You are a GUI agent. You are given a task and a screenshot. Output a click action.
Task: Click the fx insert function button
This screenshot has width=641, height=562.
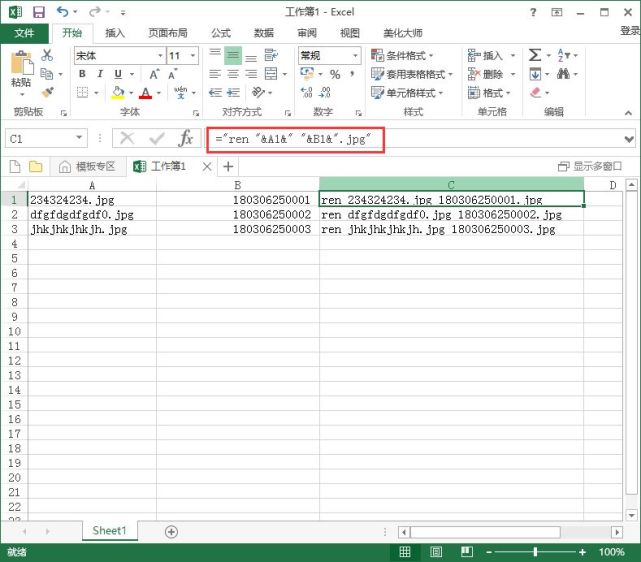[186, 139]
